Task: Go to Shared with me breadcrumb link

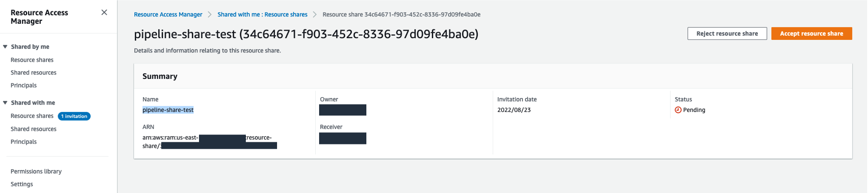Action: tap(262, 15)
